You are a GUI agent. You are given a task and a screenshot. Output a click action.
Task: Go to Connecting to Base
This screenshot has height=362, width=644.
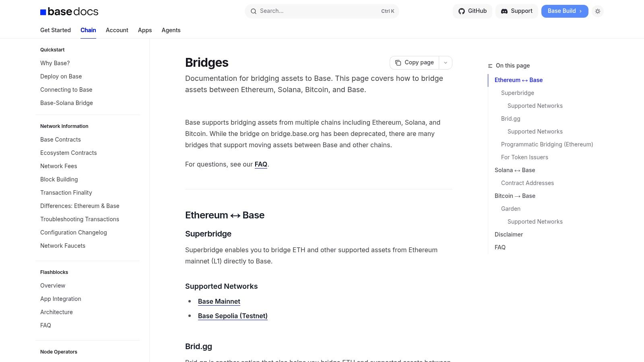pyautogui.click(x=66, y=90)
